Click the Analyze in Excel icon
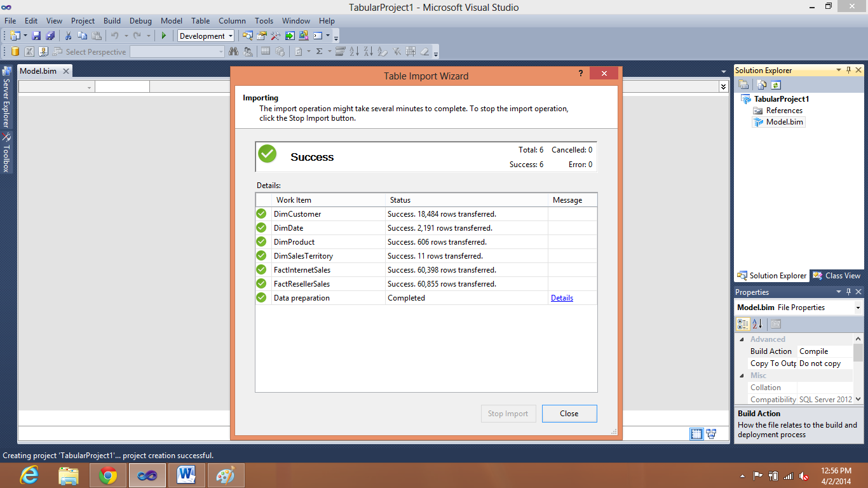The image size is (868, 488). [x=29, y=51]
